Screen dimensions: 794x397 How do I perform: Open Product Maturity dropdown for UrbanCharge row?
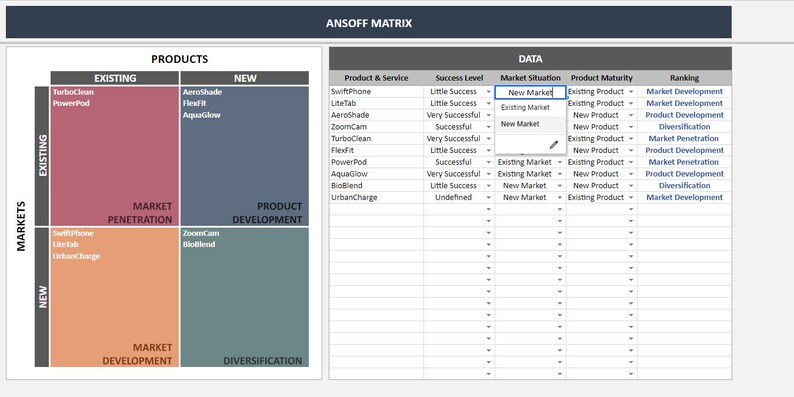631,197
